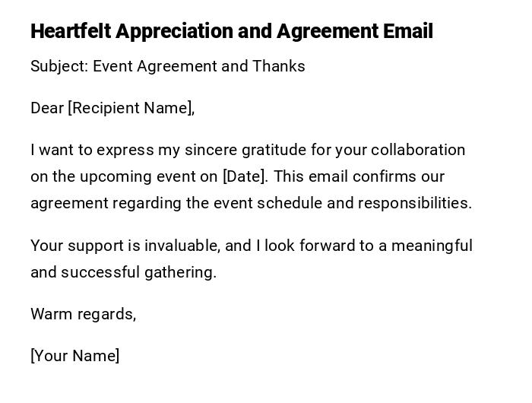Viewport: 532px width, 403px height.
Task: Click the word collaboration in the first paragraph
Action: tap(418, 150)
